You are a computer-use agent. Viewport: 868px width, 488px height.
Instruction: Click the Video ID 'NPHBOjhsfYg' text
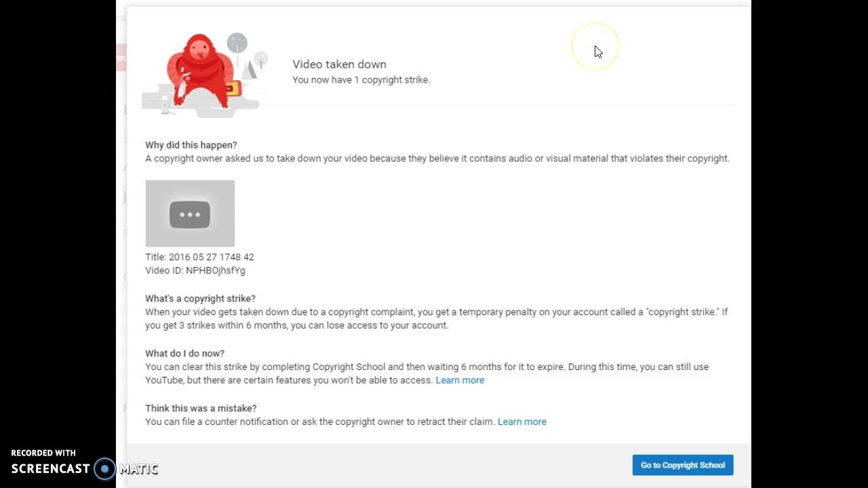click(x=215, y=270)
